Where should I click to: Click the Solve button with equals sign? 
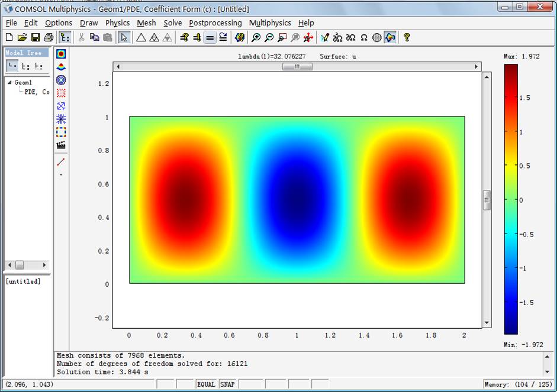(x=210, y=37)
